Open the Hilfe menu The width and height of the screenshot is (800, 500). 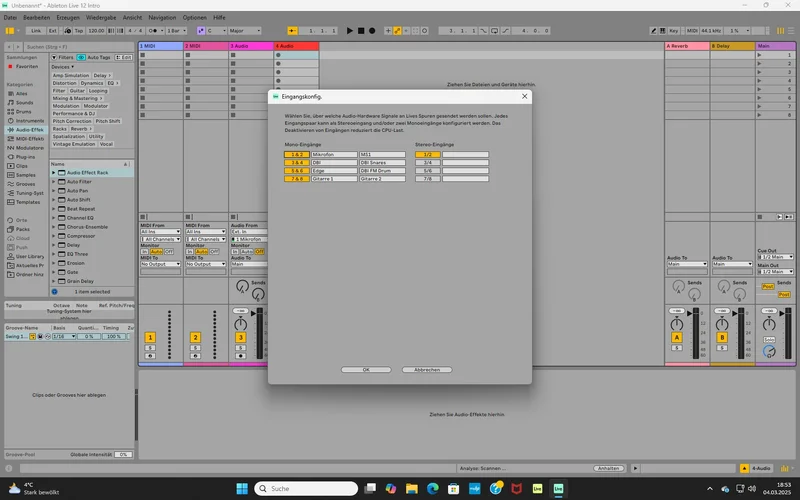219,17
